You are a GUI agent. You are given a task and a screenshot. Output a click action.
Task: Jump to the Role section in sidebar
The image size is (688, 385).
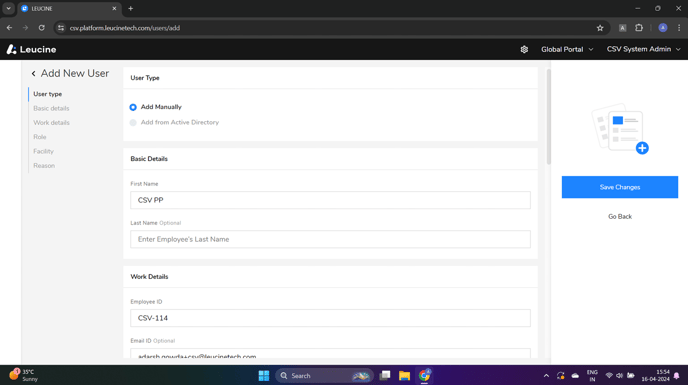pyautogui.click(x=40, y=137)
